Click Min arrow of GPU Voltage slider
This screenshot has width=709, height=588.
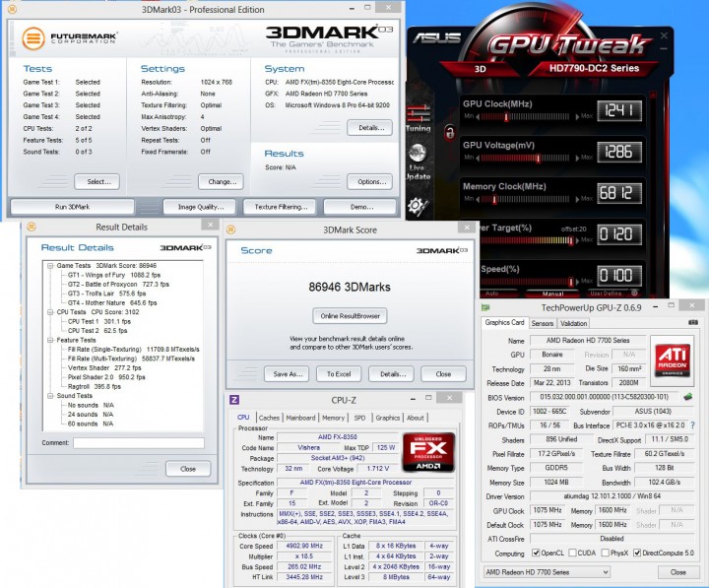pyautogui.click(x=478, y=158)
